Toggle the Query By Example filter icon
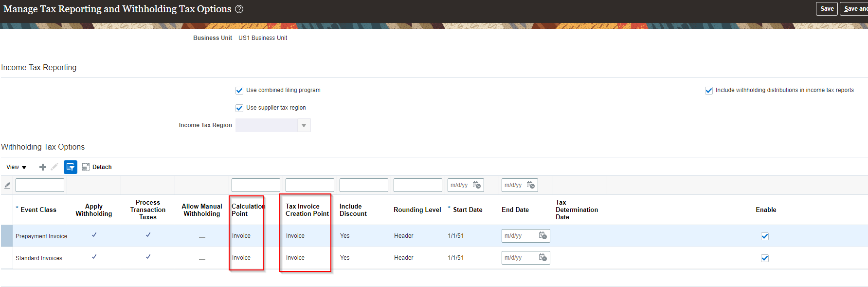This screenshot has height=287, width=868. click(x=71, y=167)
